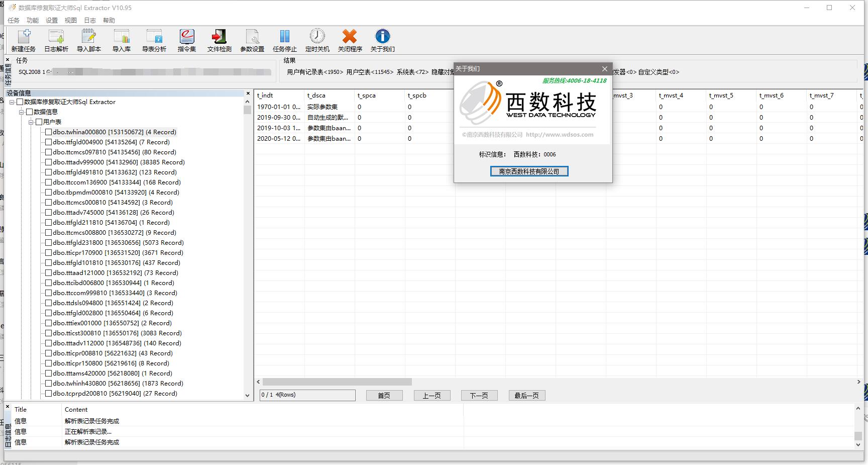Select the 导入库 toolbar icon
Screen dimensions: 868x465
[x=122, y=40]
